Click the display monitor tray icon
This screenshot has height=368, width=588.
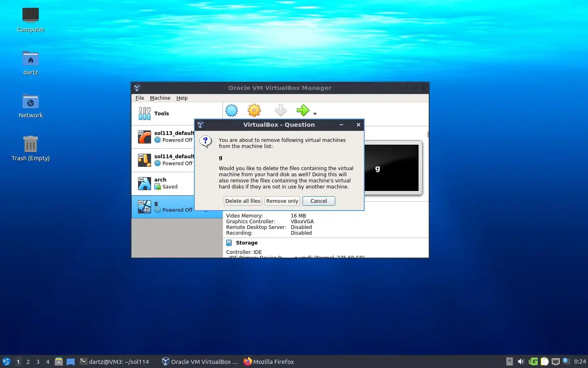point(555,361)
